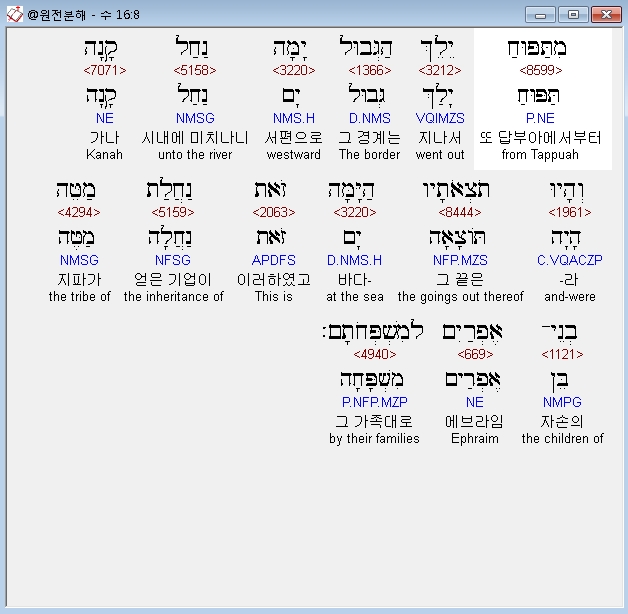This screenshot has width=628, height=614.
Task: Click the gloss 'from Tappuah'
Action: pyautogui.click(x=540, y=155)
